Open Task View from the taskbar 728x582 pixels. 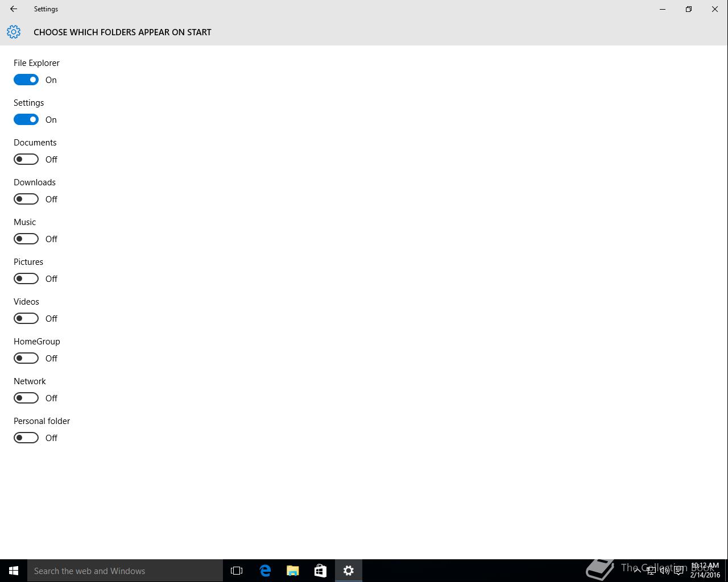click(x=237, y=571)
